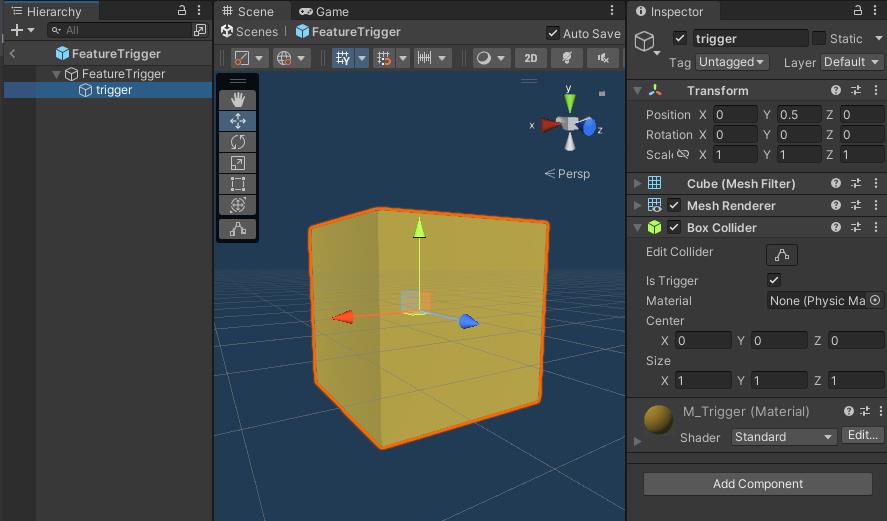Open grid snapping settings dropdown
Screen dimensions: 887x521
403,58
